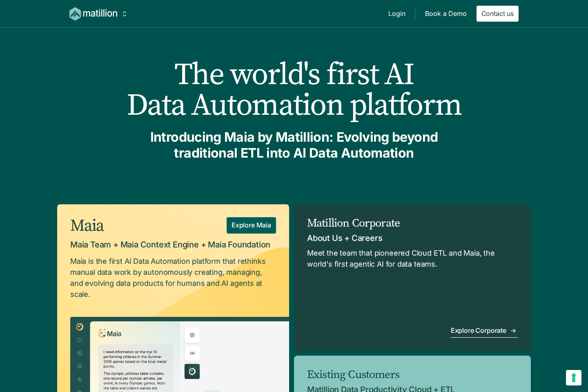Screen dimensions: 588x392
Task: Click the Matillion logo
Action: [x=94, y=14]
